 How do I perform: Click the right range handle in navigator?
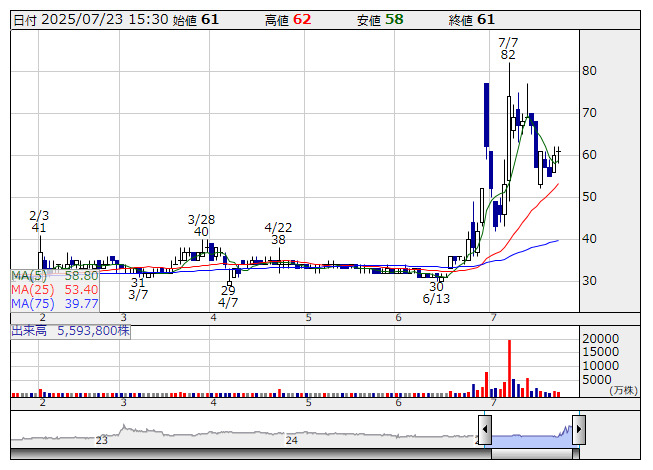point(577,431)
